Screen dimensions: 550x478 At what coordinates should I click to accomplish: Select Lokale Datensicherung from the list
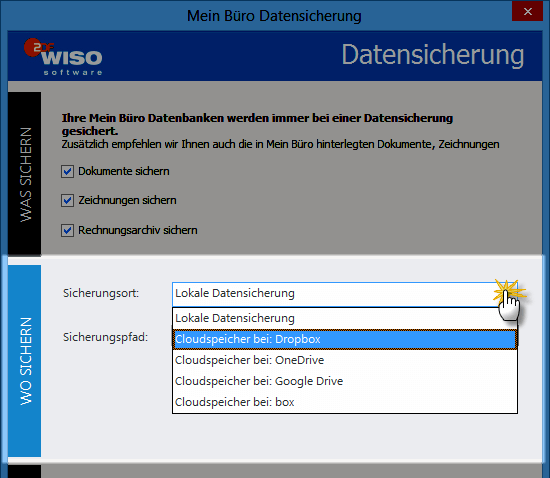coord(345,318)
